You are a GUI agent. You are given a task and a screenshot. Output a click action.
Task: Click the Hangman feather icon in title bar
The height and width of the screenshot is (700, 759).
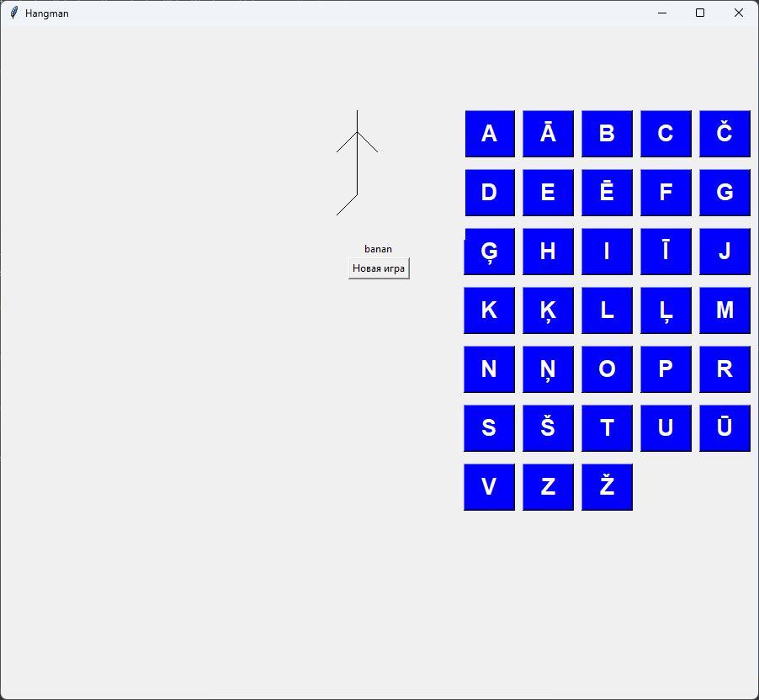tap(14, 13)
